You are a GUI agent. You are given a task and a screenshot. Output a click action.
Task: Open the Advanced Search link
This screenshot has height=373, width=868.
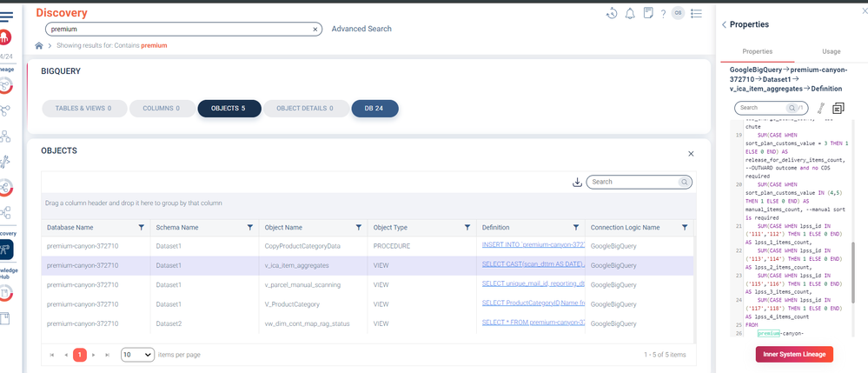[x=361, y=29]
